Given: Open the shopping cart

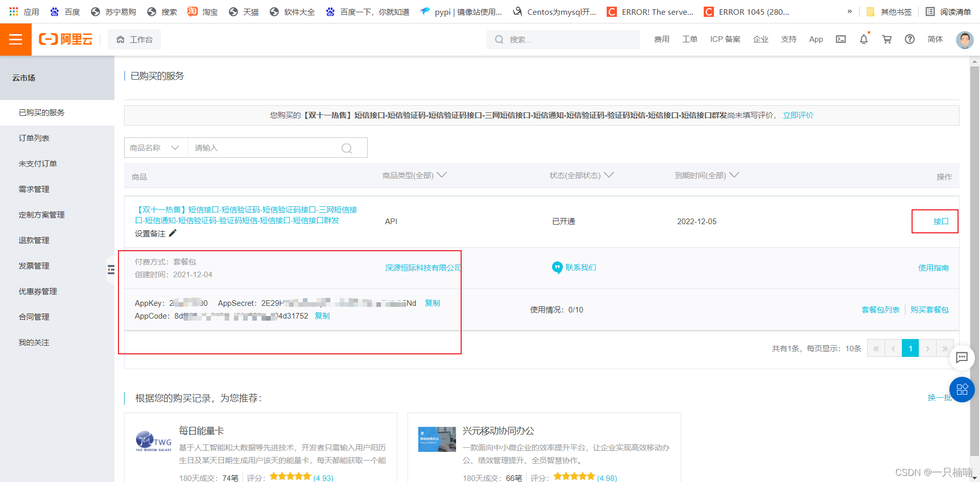Looking at the screenshot, I should tap(887, 39).
